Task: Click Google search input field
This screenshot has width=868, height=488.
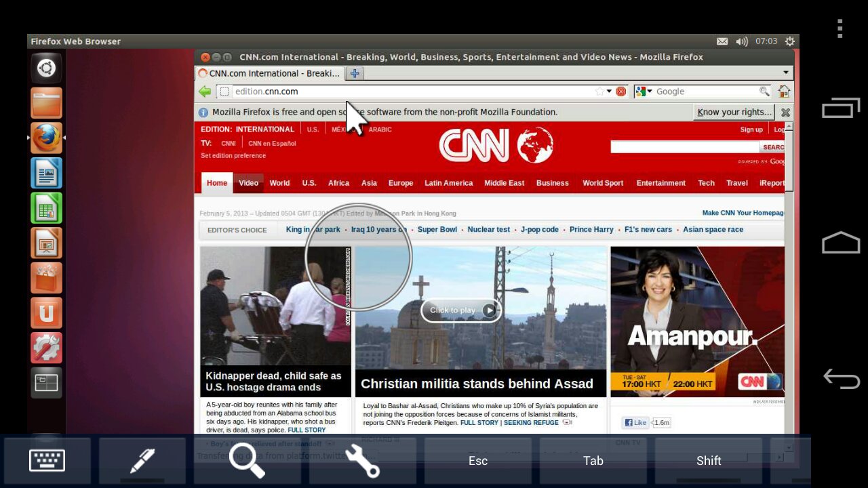Action: [705, 91]
